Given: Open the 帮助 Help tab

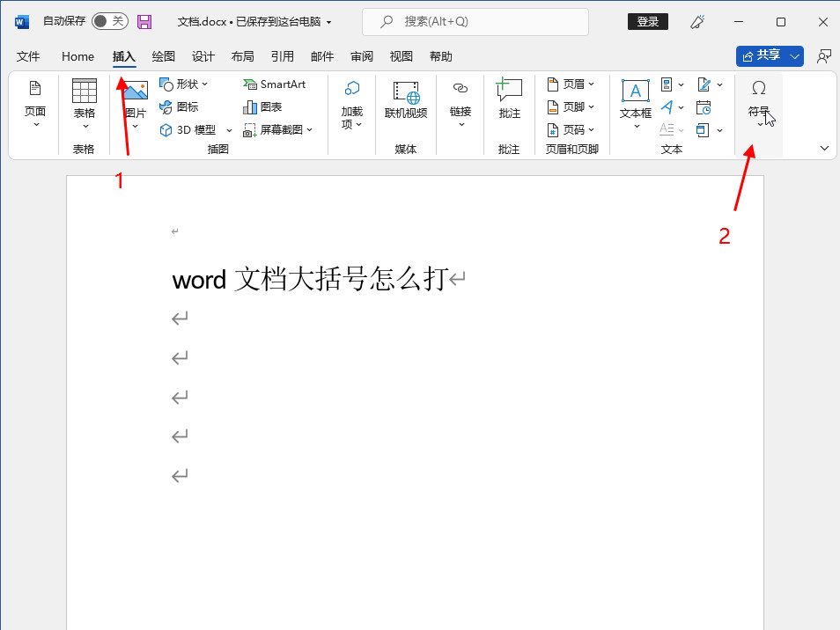Looking at the screenshot, I should click(441, 56).
